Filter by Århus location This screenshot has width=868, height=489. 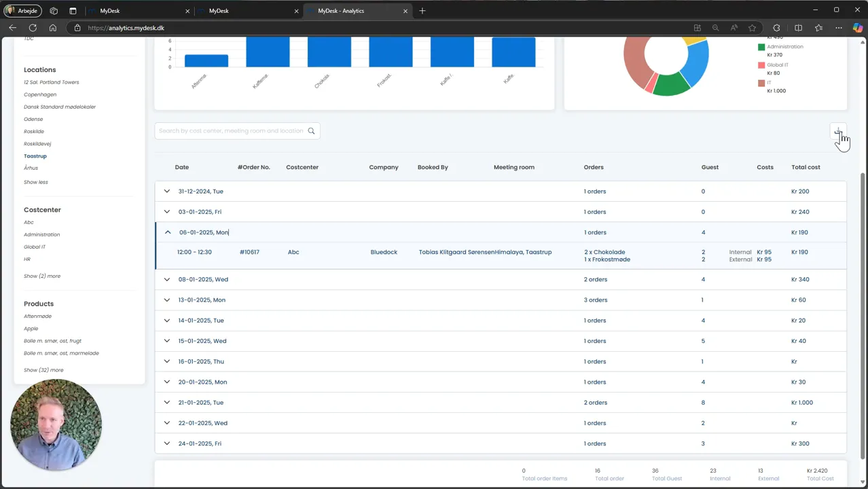tap(31, 168)
